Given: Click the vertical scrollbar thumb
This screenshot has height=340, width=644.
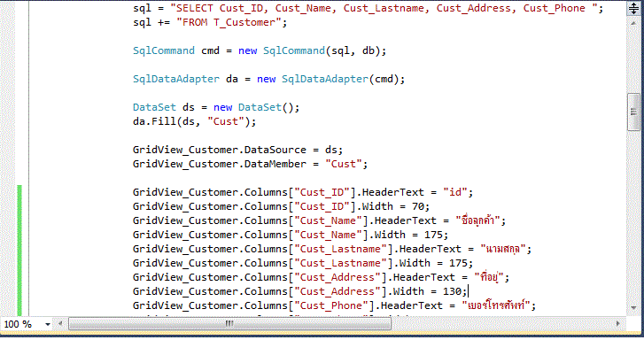Looking at the screenshot, I should click(x=633, y=112).
